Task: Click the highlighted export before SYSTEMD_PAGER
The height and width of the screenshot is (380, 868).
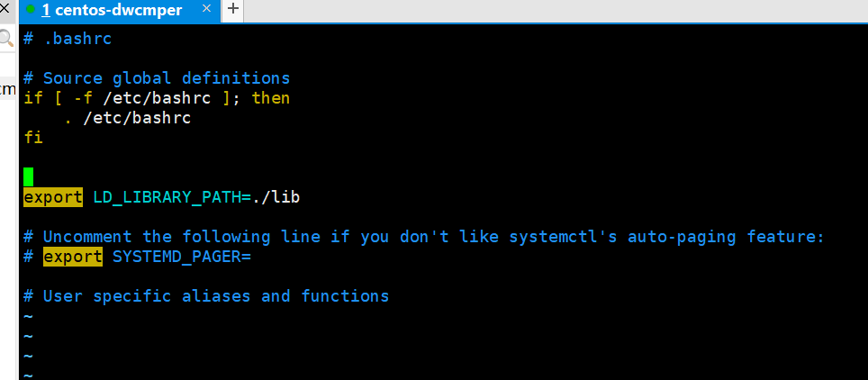Action: click(73, 257)
